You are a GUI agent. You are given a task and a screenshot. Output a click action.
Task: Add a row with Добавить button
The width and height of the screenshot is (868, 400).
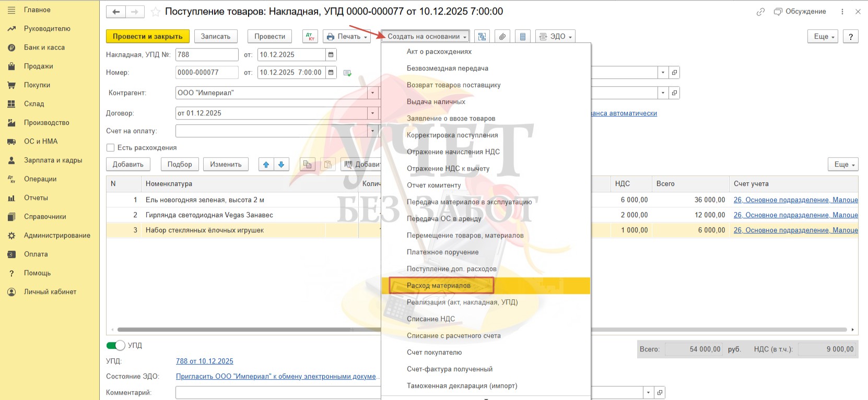(128, 164)
